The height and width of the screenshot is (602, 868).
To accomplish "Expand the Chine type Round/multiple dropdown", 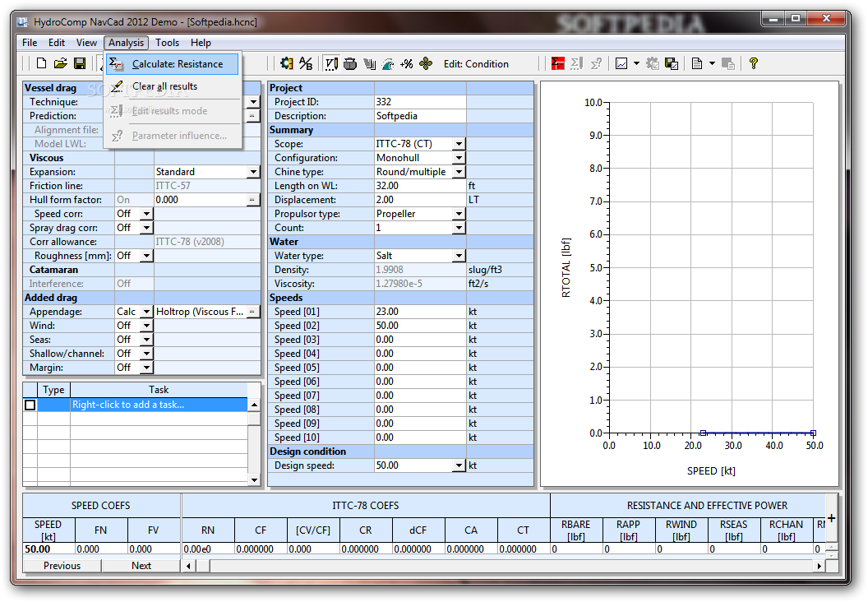I will click(459, 172).
